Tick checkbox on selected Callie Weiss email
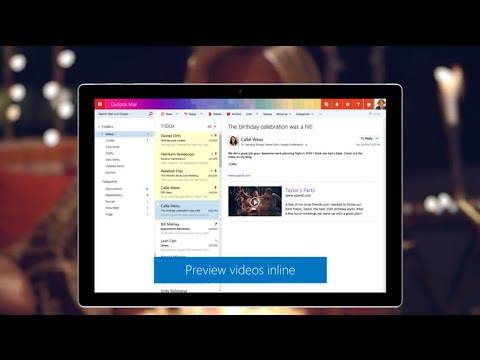 click(x=158, y=204)
